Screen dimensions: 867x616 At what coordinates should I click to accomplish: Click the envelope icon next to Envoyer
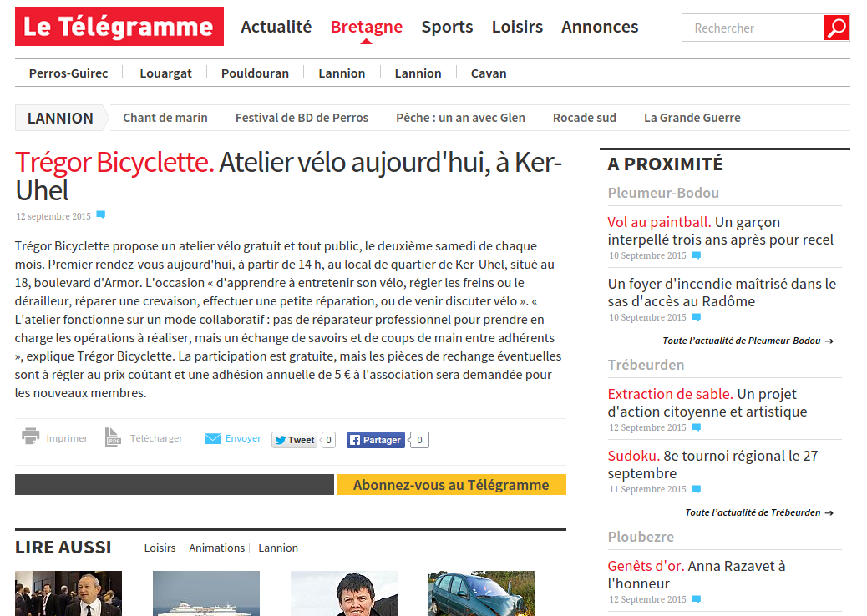pyautogui.click(x=212, y=439)
